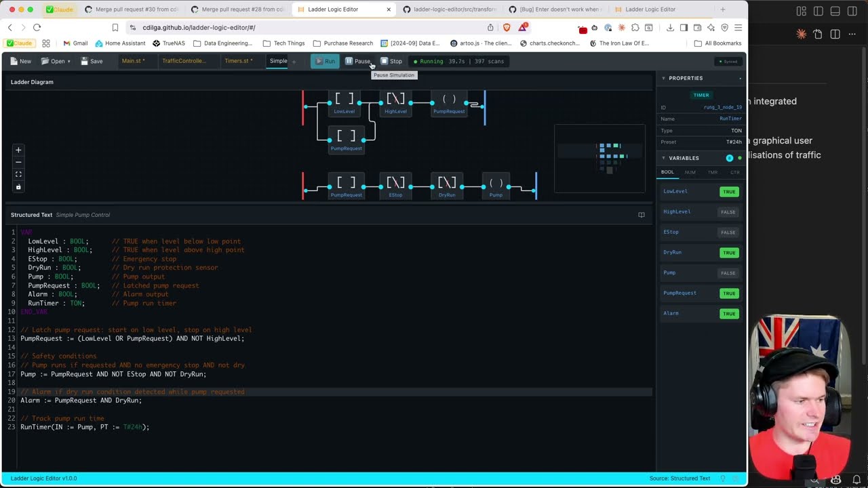The width and height of the screenshot is (868, 488).
Task: Open the Tech Things bookmarks folder
Action: 284,43
